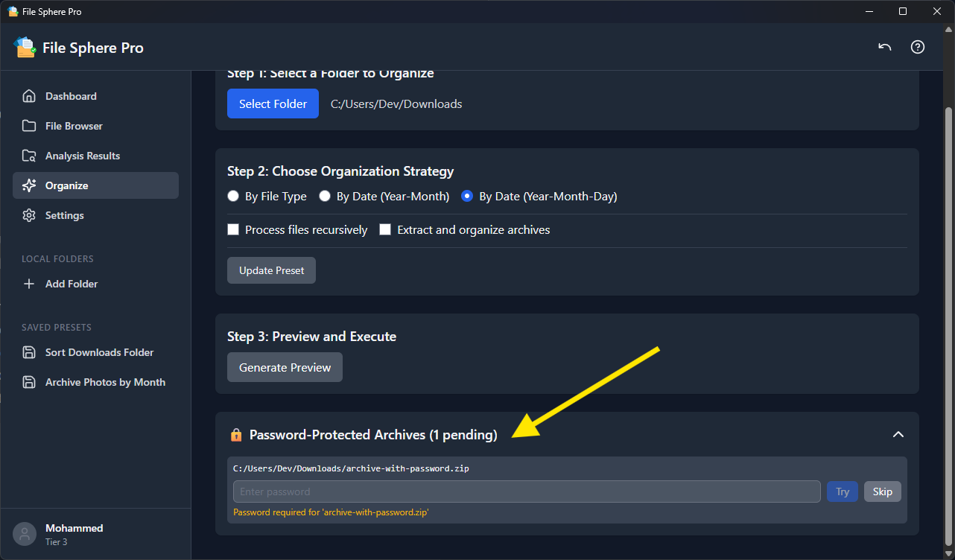This screenshot has width=955, height=560.
Task: Click the lock icon on Password-Protected Archives
Action: point(236,435)
